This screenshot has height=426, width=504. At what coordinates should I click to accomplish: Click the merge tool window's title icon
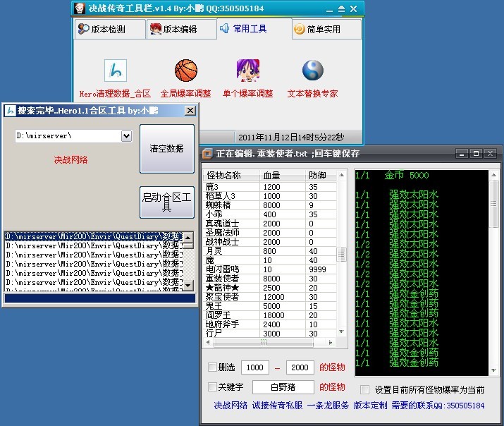10,111
